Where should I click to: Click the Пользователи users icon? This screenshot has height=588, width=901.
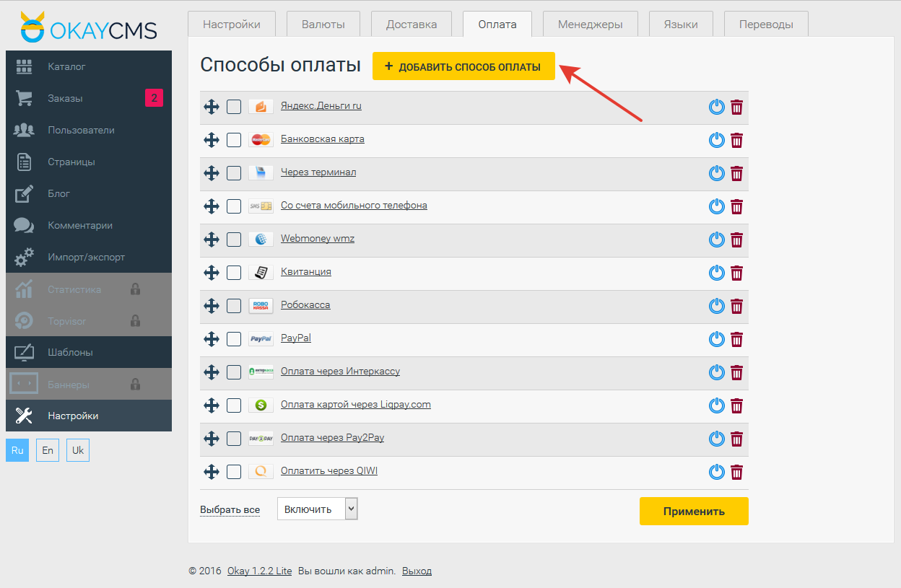click(25, 130)
